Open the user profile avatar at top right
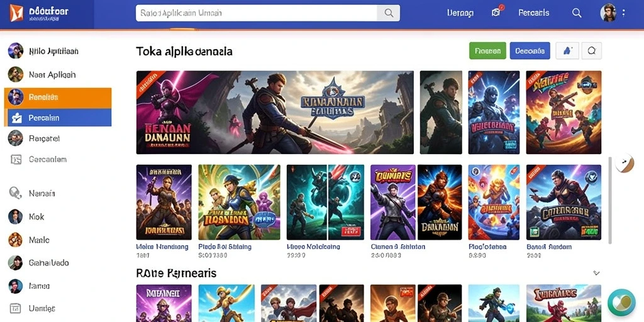The image size is (644, 322). point(608,13)
